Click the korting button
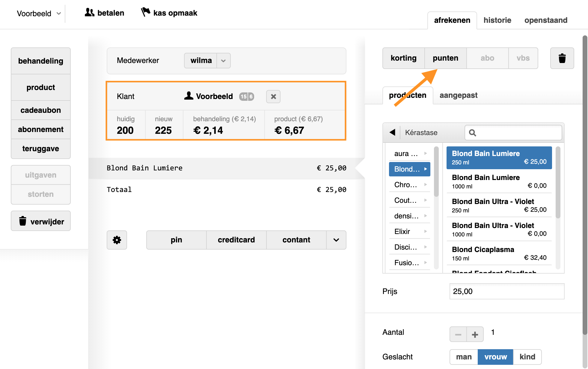 403,58
